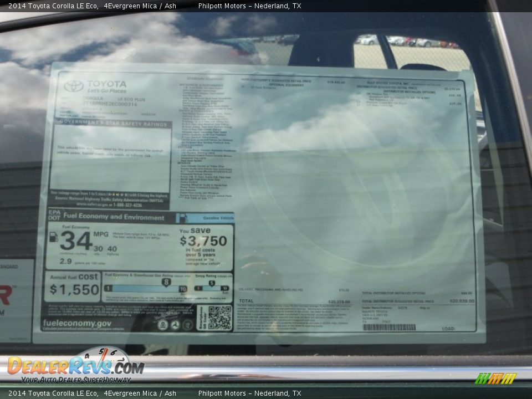
Task: Click the Gasoline Vehicle fuel pump icon
Action: click(x=183, y=217)
